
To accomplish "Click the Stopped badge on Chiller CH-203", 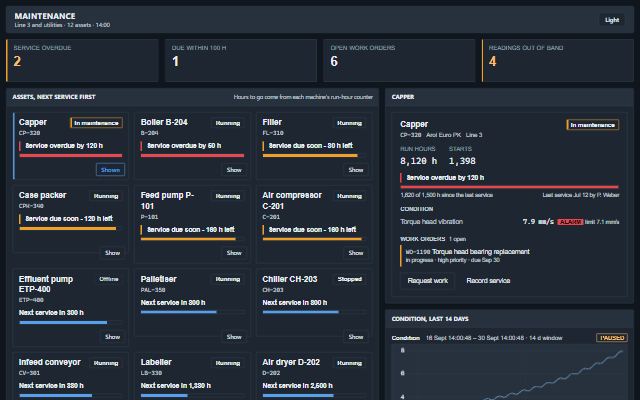I will [349, 279].
